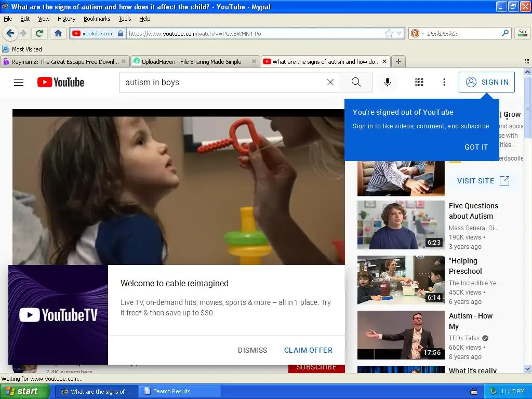The image size is (532, 399).
Task: Open the File menu
Action: click(8, 19)
